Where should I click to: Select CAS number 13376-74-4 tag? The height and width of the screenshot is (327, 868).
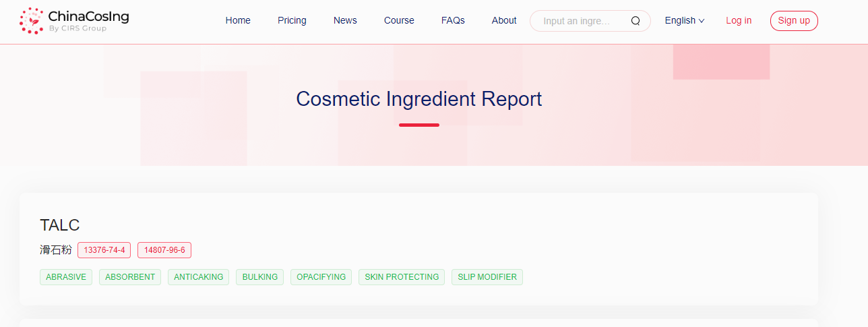(104, 250)
